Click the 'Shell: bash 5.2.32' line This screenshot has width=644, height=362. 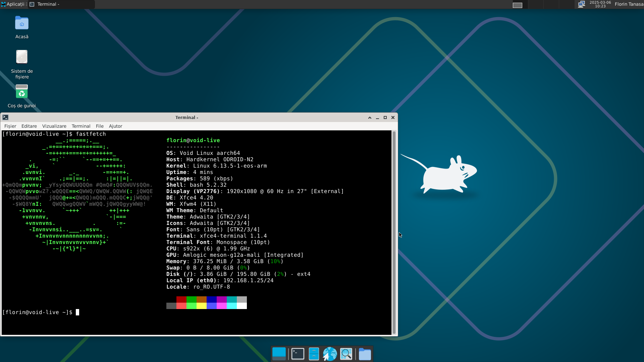click(x=197, y=185)
